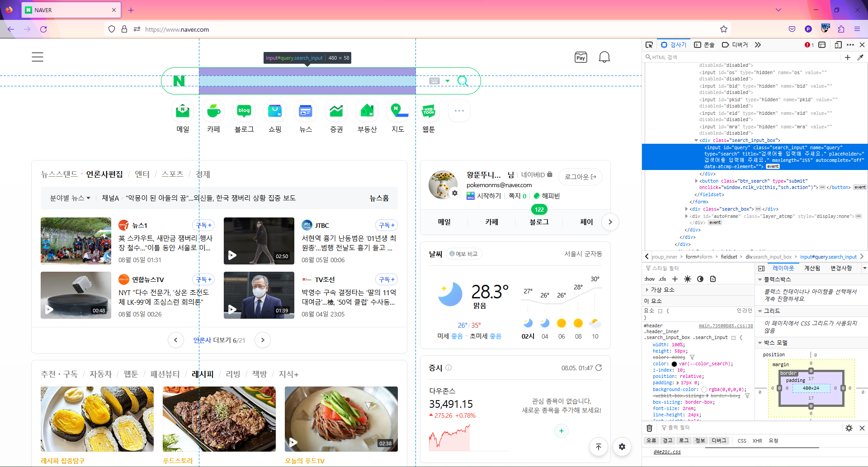
Task: Click the 로그아웃 button
Action: tap(580, 177)
